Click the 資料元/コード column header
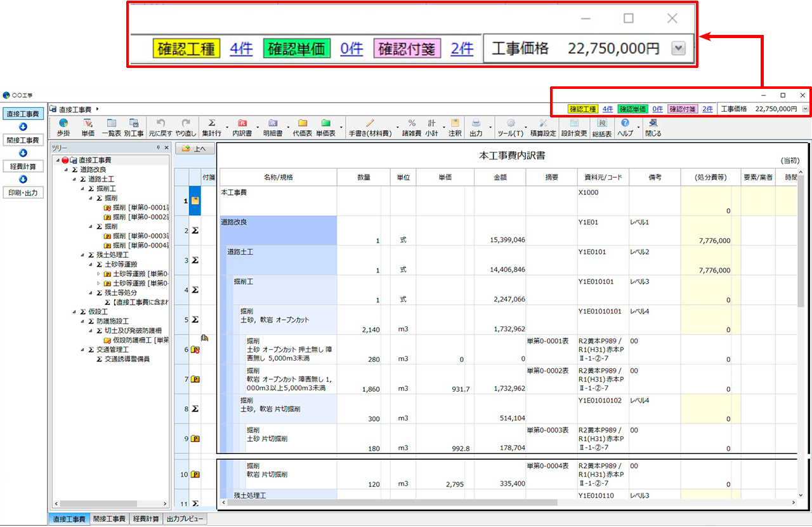The image size is (812, 527). tap(603, 178)
